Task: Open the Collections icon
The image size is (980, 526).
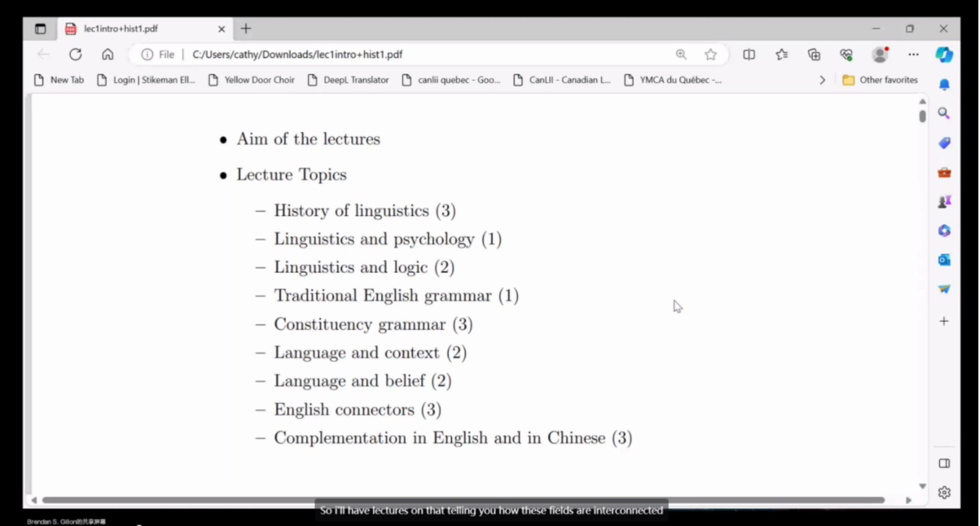Action: 814,55
